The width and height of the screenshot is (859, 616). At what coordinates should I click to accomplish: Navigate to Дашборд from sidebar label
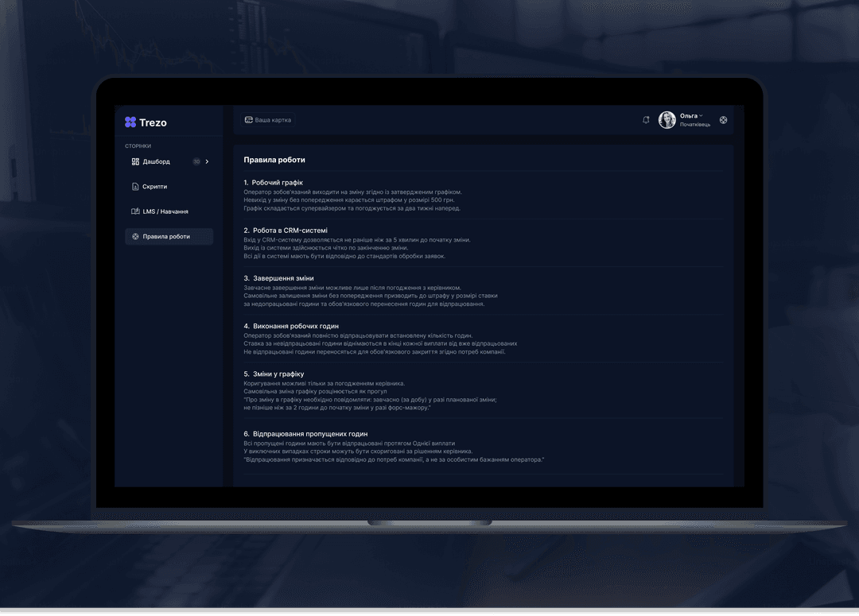157,161
